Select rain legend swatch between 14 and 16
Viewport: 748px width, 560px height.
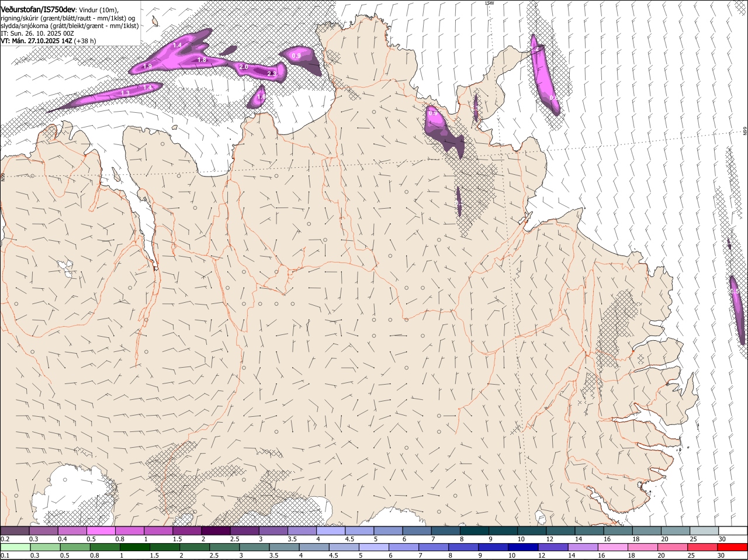tap(584, 548)
